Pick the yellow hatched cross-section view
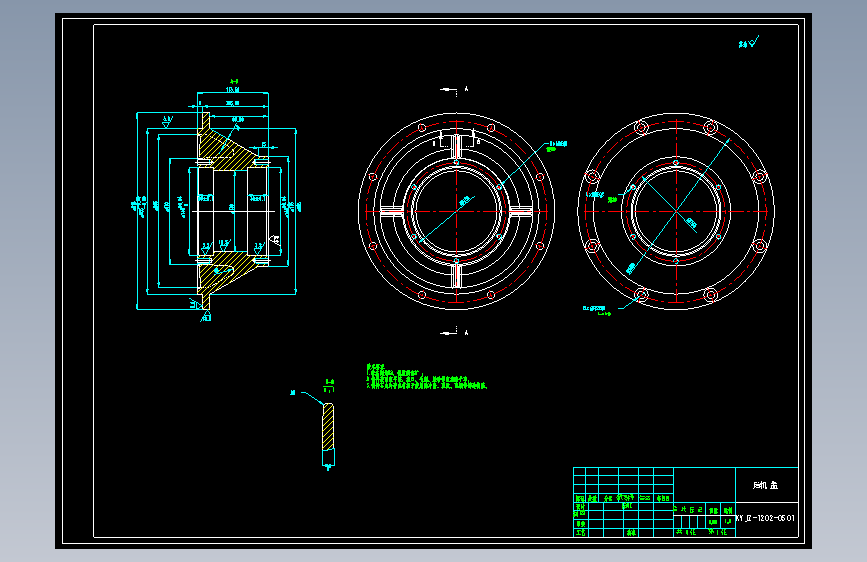 [x=233, y=211]
